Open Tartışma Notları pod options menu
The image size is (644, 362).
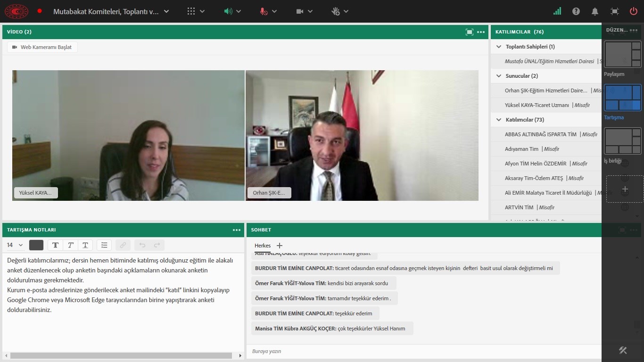coord(237,230)
